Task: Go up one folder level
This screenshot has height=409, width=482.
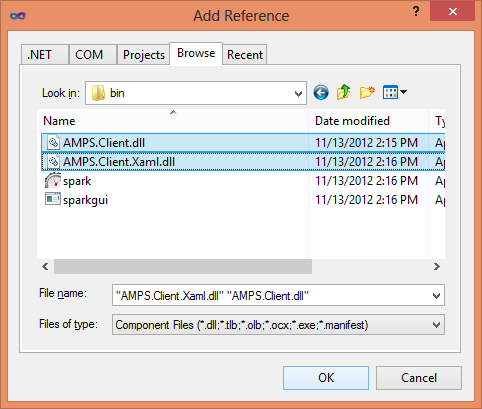Action: pos(343,92)
